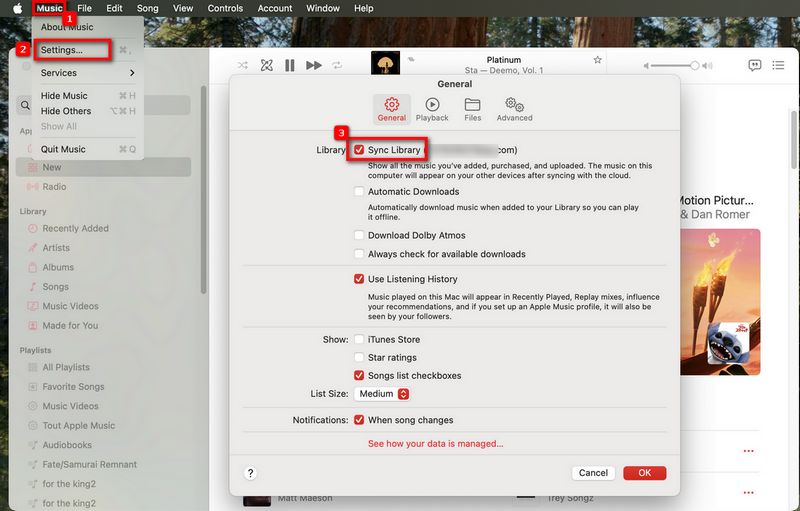This screenshot has width=800, height=511.
Task: Open the Edit menu
Action: pyautogui.click(x=114, y=8)
